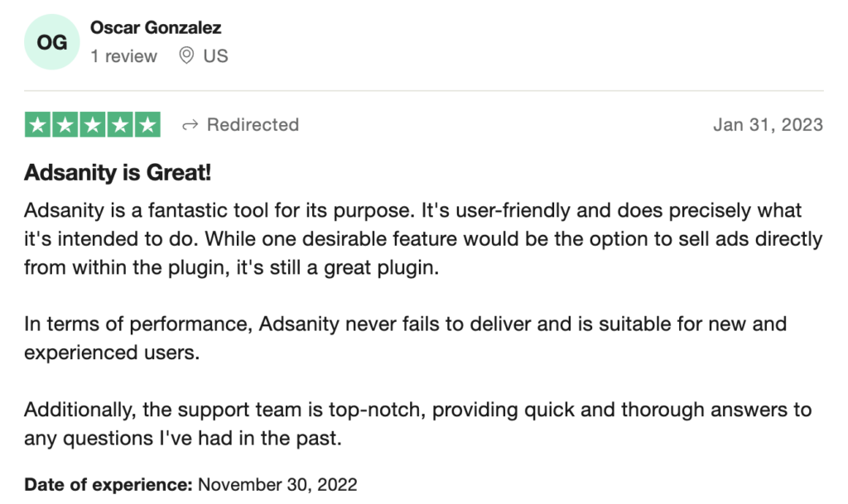Click the paragraph about performance

[406, 338]
